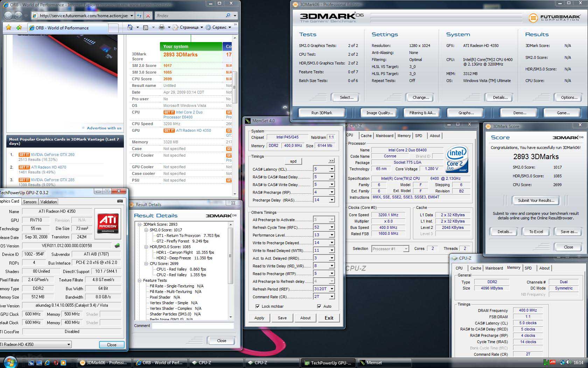Image resolution: width=588 pixels, height=368 pixels.
Task: Click the IE stop loading red X
Action: pos(148,16)
